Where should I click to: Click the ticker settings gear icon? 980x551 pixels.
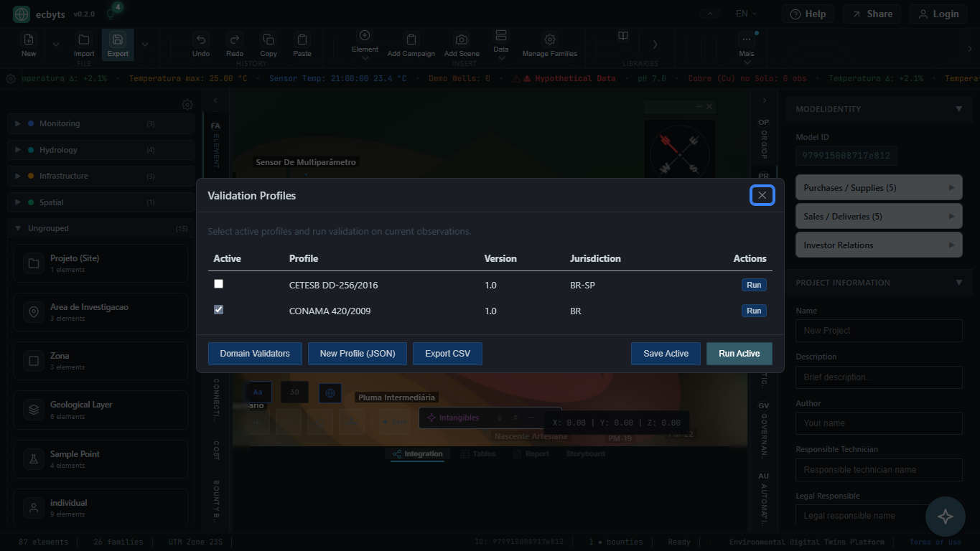pos(11,79)
